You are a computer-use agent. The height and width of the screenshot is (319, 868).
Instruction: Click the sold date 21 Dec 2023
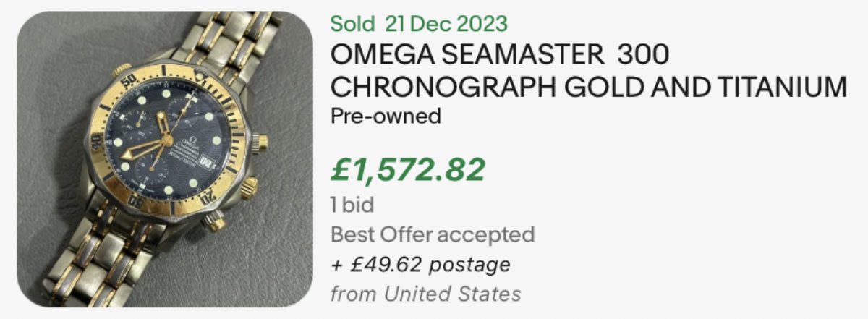tap(446, 23)
